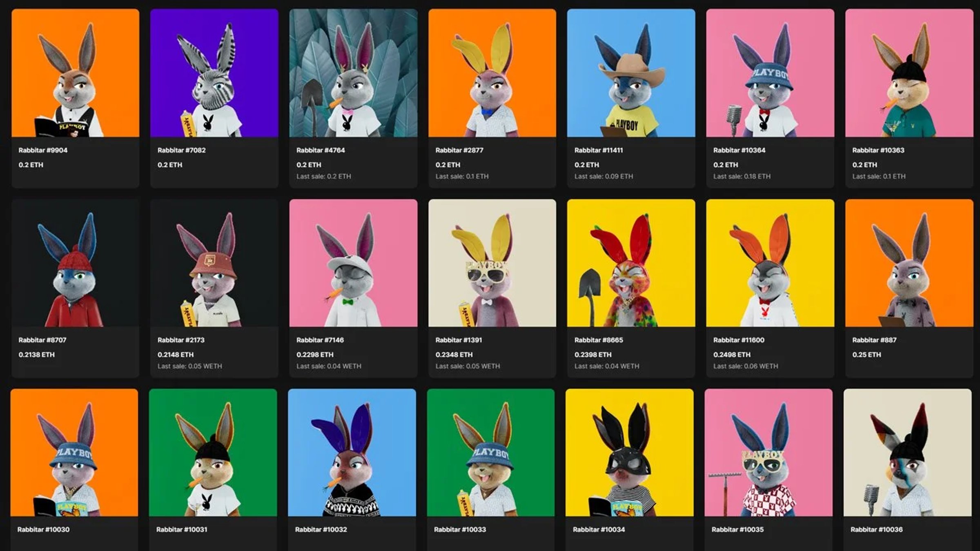Click the "Rabbitar #7146" title text
The width and height of the screenshot is (980, 551).
(320, 340)
